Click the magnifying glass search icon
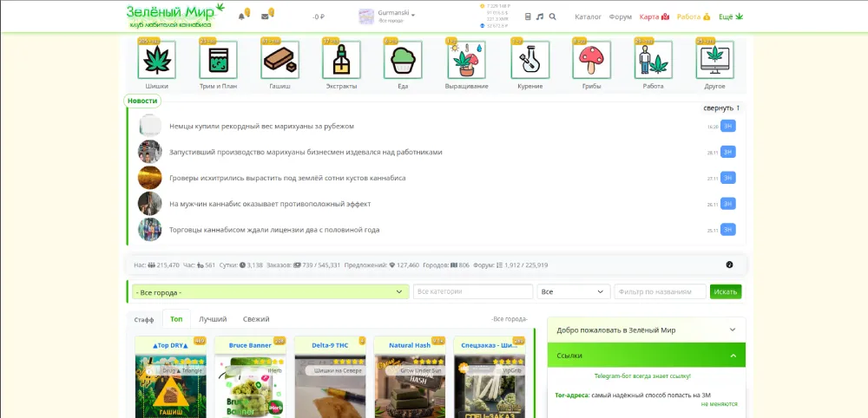Image resolution: width=868 pixels, height=418 pixels. pyautogui.click(x=553, y=16)
